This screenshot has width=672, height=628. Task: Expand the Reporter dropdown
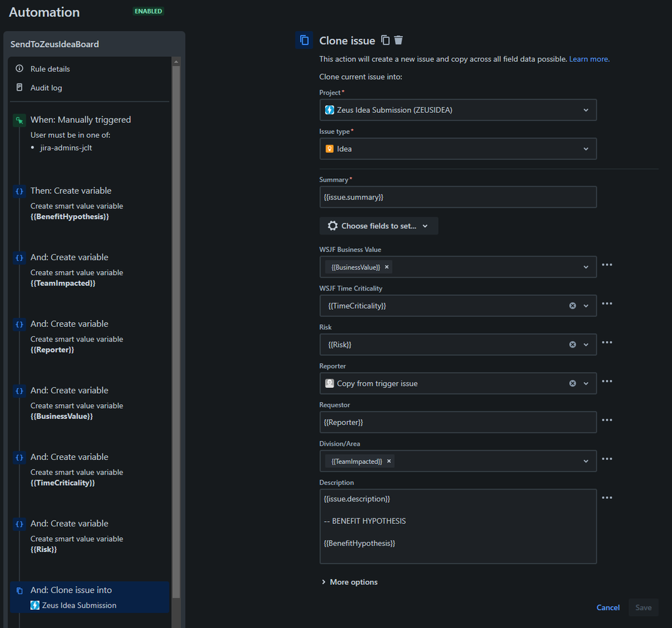pyautogui.click(x=586, y=383)
